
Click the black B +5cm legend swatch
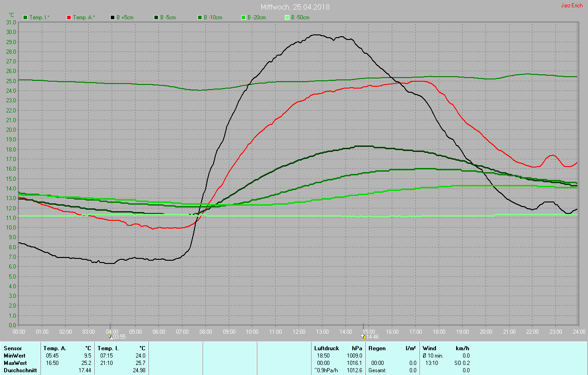(113, 17)
